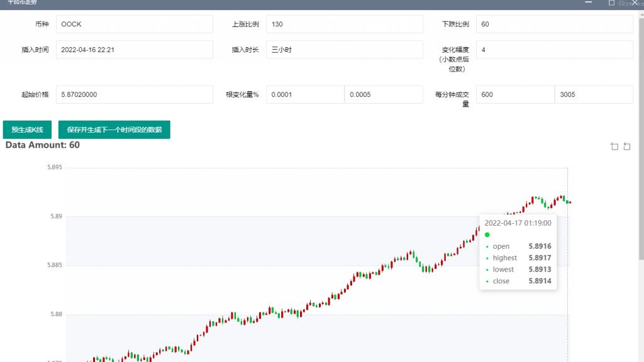Maximize the dialog window

[611, 3]
